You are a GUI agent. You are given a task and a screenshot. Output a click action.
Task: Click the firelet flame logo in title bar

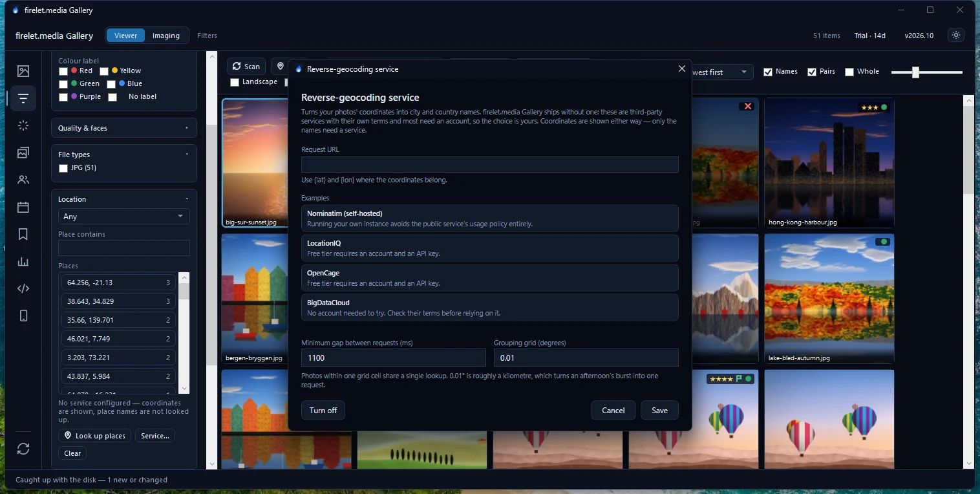click(16, 10)
